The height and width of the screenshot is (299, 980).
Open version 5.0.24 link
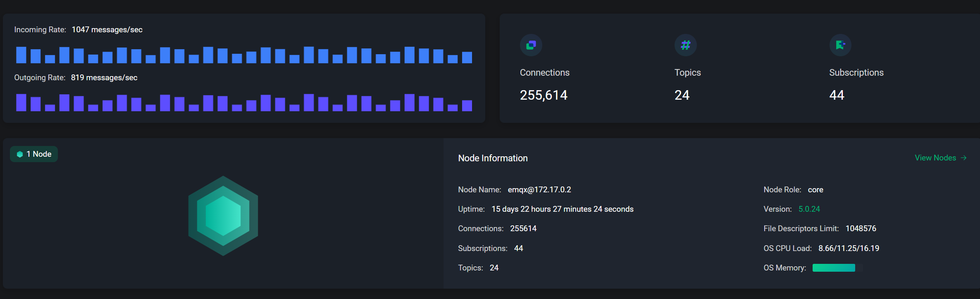coord(809,209)
